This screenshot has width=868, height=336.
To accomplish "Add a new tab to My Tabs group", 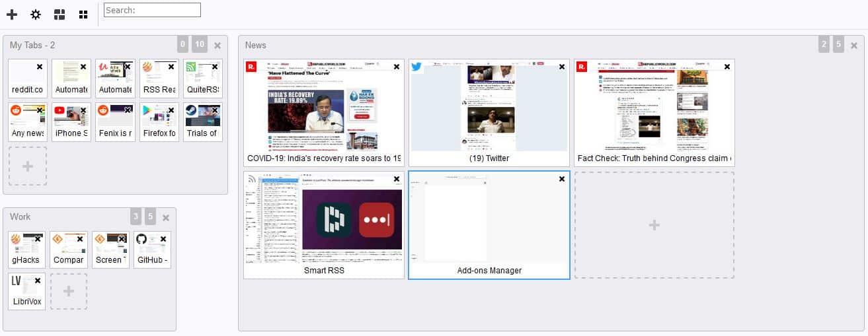I will 28,166.
